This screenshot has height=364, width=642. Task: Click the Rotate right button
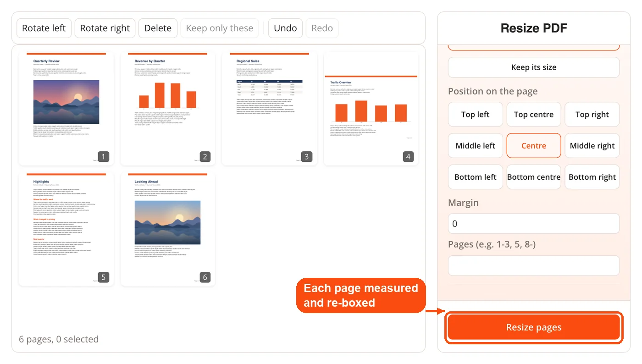105,28
